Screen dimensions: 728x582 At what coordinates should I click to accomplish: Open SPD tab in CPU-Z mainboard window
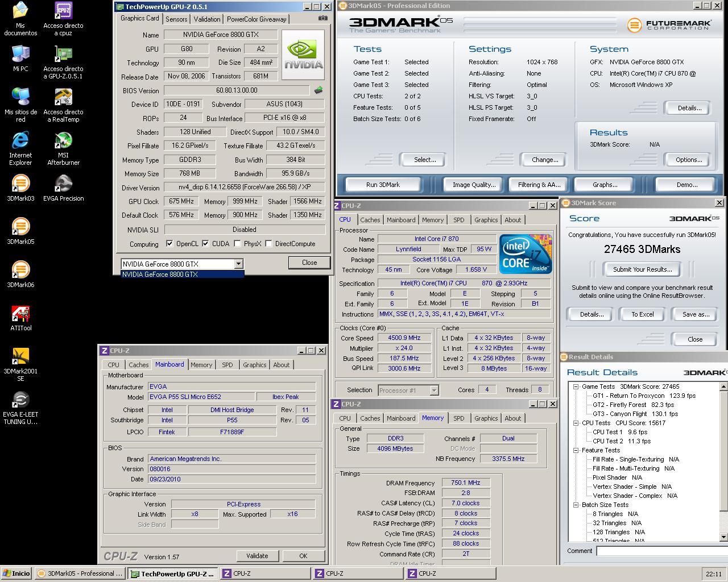[x=227, y=365]
